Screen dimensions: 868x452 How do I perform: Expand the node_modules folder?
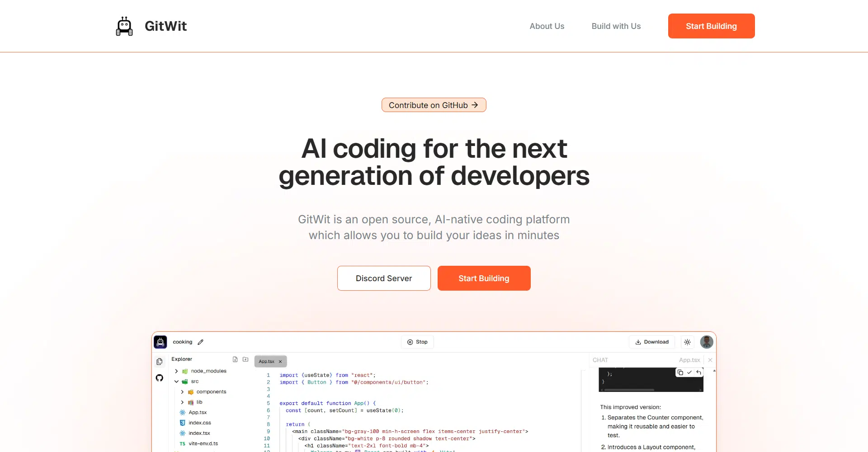pyautogui.click(x=177, y=371)
